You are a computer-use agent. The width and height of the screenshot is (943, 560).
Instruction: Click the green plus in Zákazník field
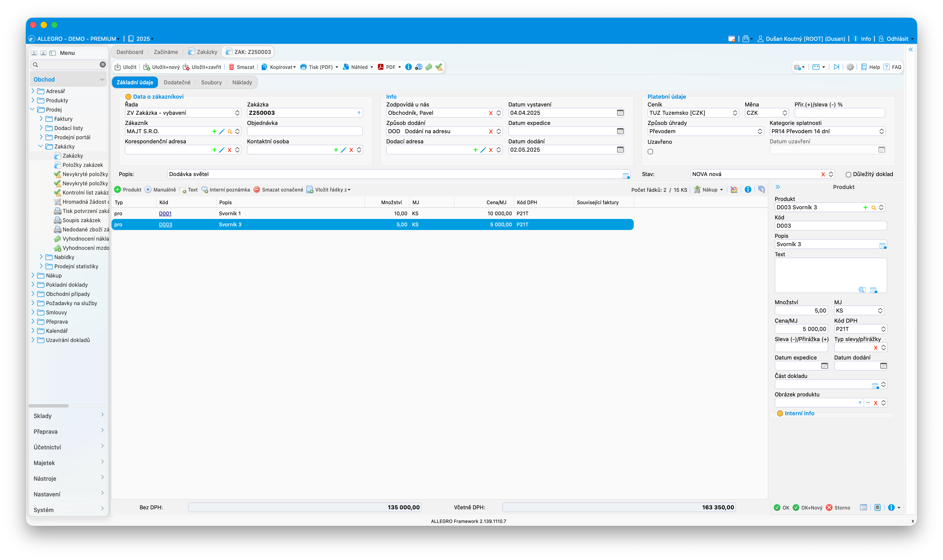[x=214, y=131]
